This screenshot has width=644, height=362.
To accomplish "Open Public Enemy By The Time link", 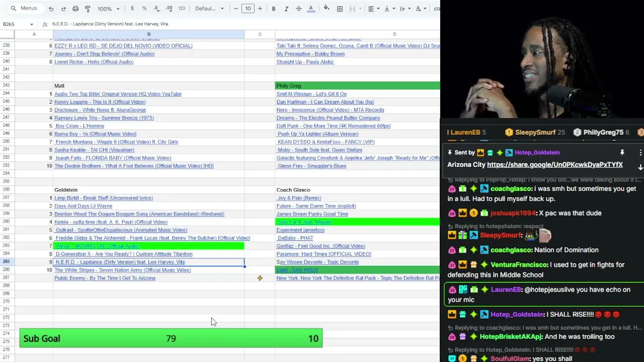I will (105, 278).
